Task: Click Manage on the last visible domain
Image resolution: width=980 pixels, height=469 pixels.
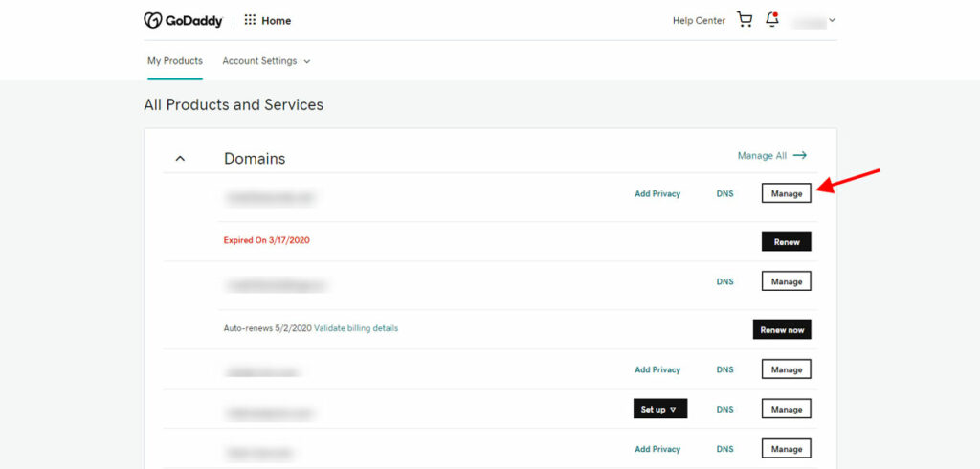Action: (787, 448)
